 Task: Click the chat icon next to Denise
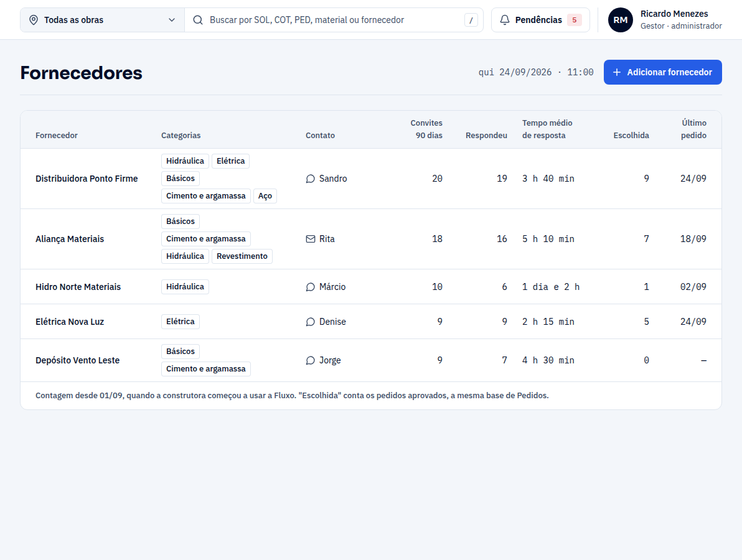tap(311, 322)
